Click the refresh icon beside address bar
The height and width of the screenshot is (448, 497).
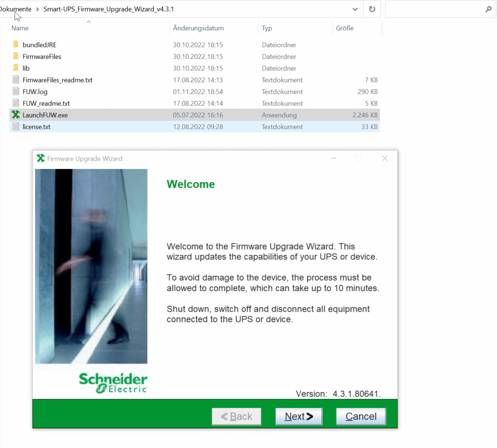(x=372, y=9)
